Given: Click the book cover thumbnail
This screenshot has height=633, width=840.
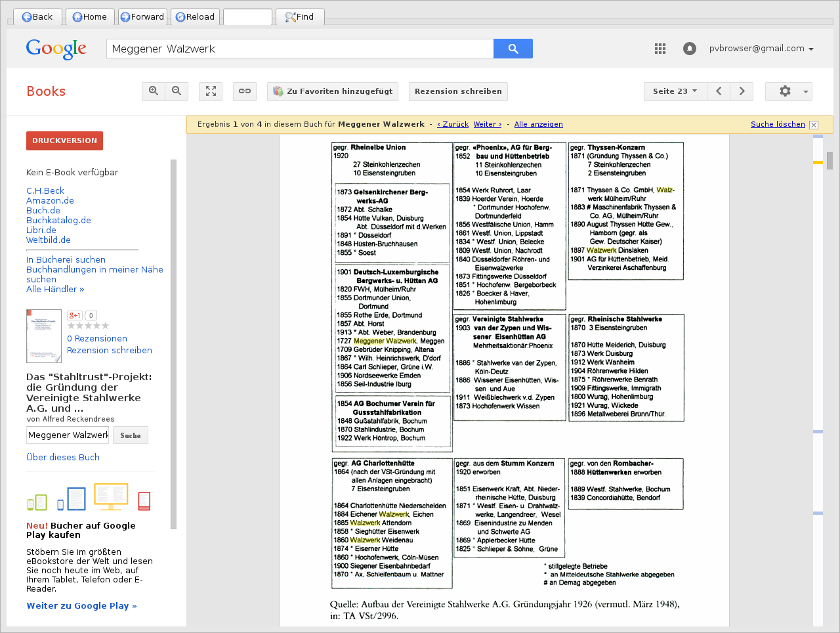Looking at the screenshot, I should pos(44,336).
